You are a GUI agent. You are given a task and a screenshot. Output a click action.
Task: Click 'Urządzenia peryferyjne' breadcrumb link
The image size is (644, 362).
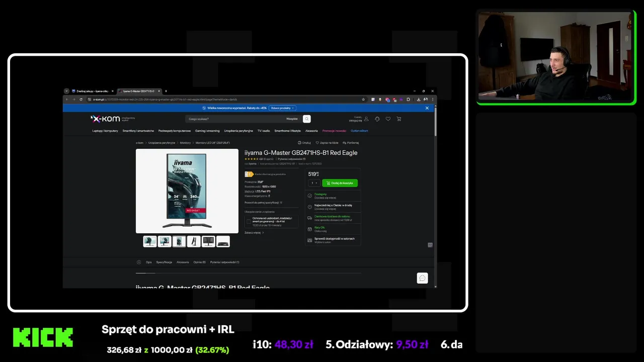coord(162,143)
